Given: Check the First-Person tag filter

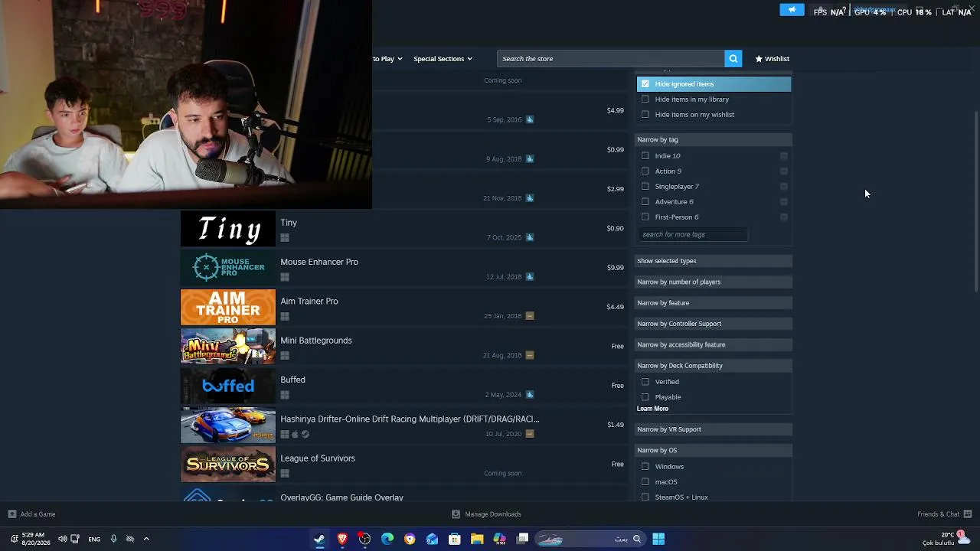Looking at the screenshot, I should 645,217.
